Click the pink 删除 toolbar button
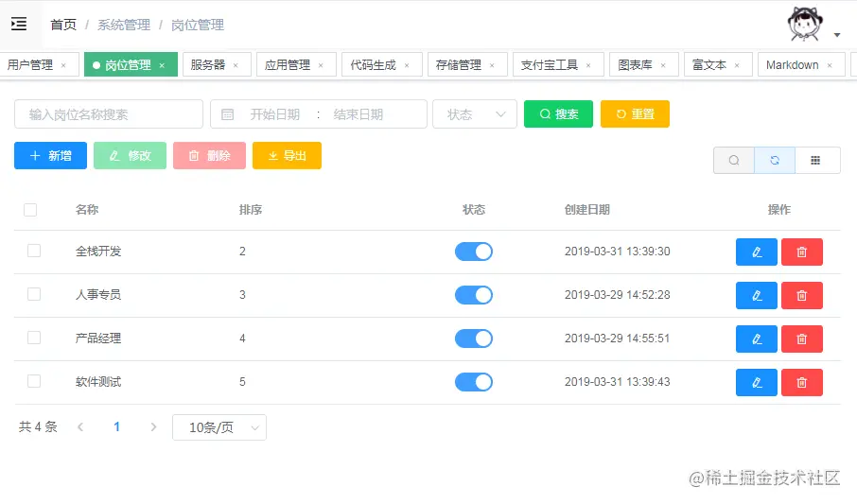Viewport: 857px width, 504px height. (209, 156)
